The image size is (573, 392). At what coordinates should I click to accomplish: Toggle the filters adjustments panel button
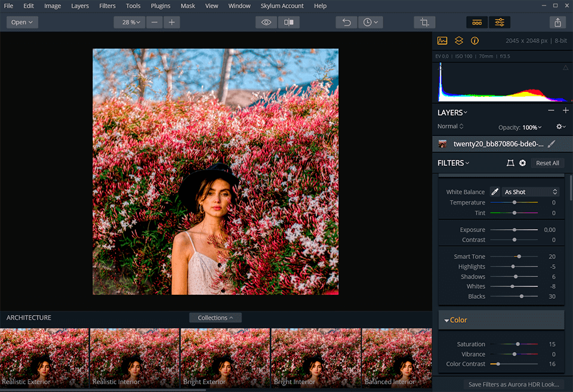click(500, 22)
